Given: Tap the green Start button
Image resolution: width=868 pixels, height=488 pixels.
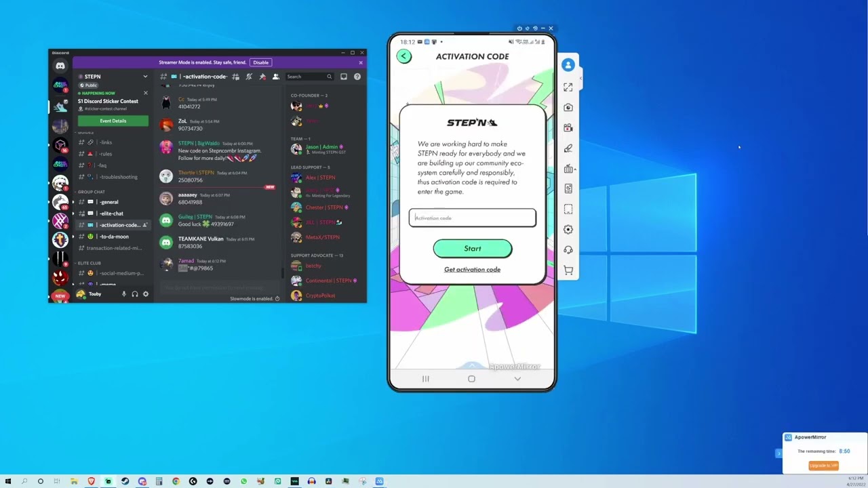Looking at the screenshot, I should pyautogui.click(x=473, y=249).
